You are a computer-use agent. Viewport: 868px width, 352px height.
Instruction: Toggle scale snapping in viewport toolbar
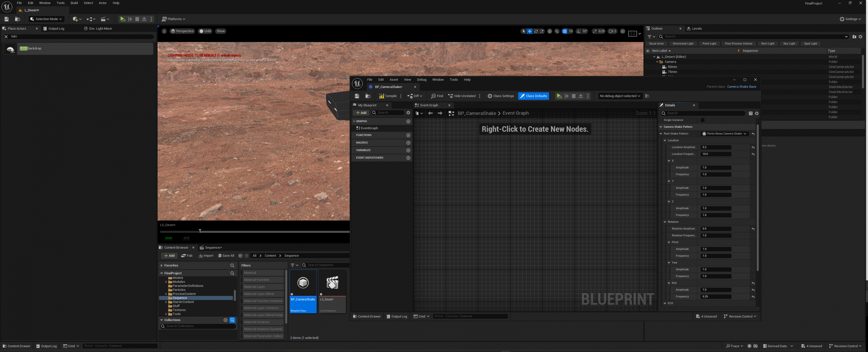595,31
